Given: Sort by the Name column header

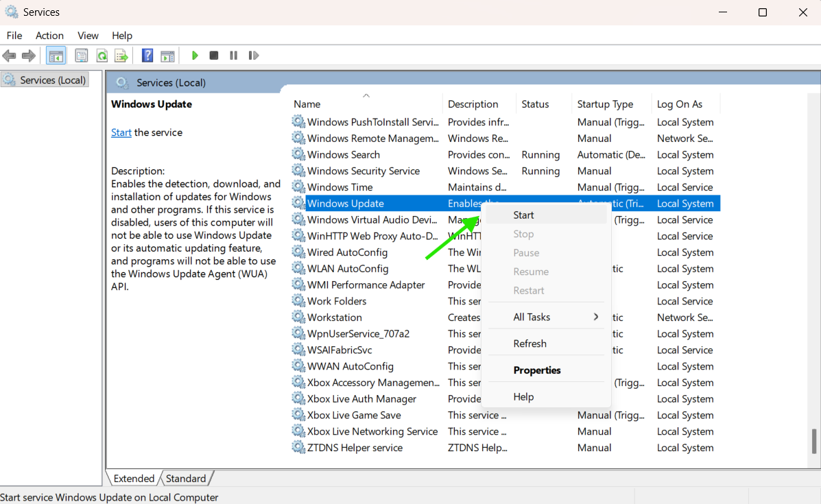Looking at the screenshot, I should click(x=366, y=104).
